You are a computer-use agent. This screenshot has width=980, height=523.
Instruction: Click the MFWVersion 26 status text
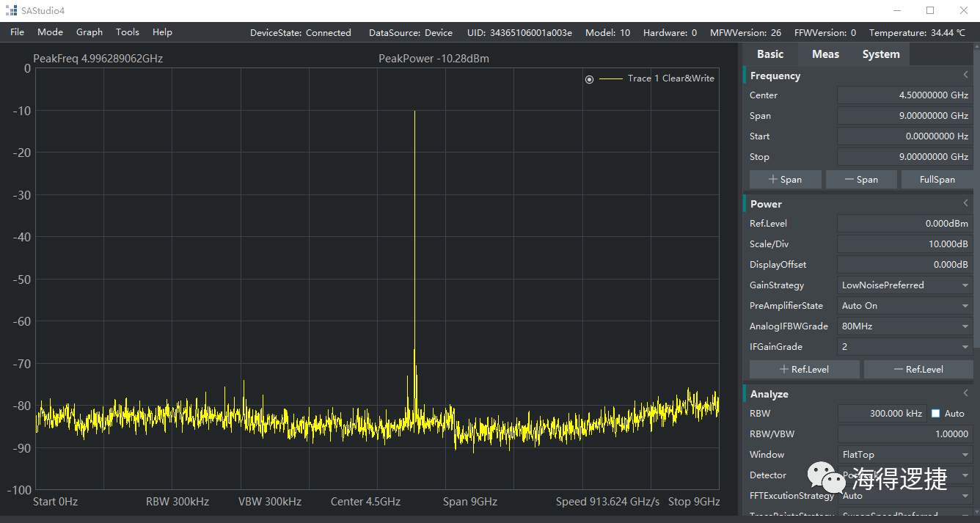(746, 33)
